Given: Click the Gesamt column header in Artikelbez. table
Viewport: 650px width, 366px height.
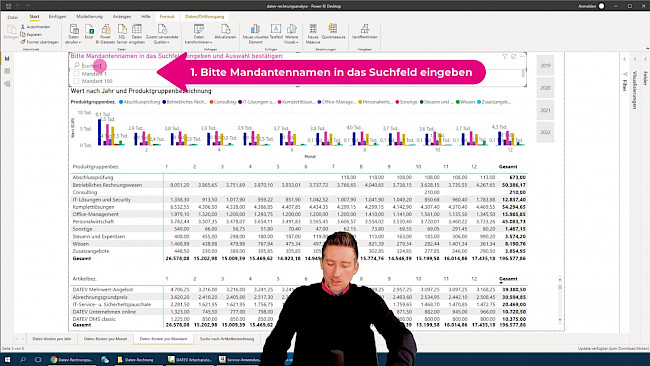Looking at the screenshot, I should tap(508, 279).
